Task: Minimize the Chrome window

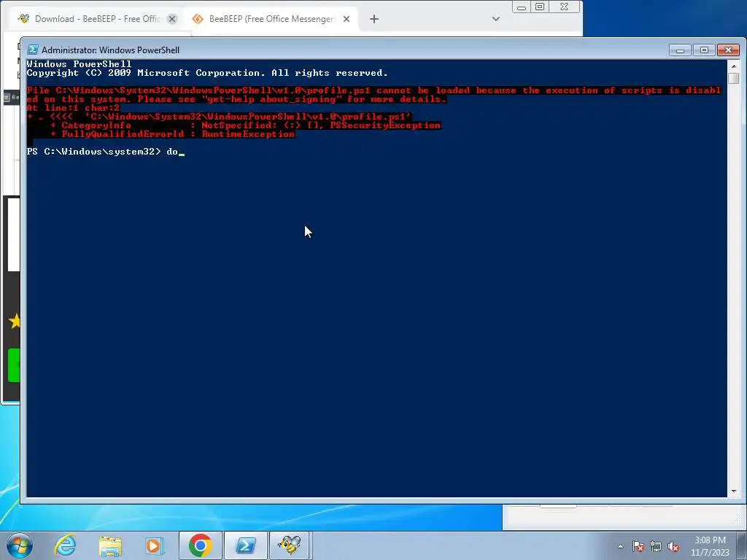Action: pyautogui.click(x=522, y=7)
